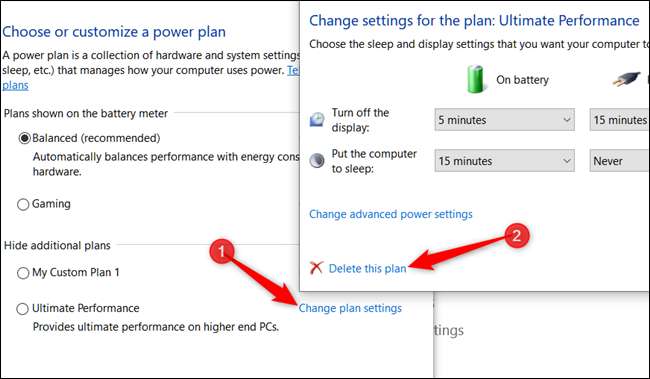Click the green battery icon
The width and height of the screenshot is (650, 379).
(475, 79)
